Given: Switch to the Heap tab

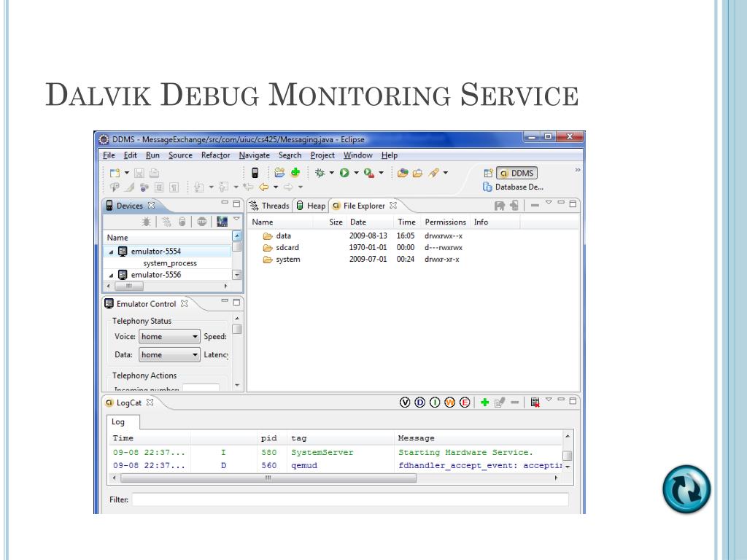Looking at the screenshot, I should 311,206.
